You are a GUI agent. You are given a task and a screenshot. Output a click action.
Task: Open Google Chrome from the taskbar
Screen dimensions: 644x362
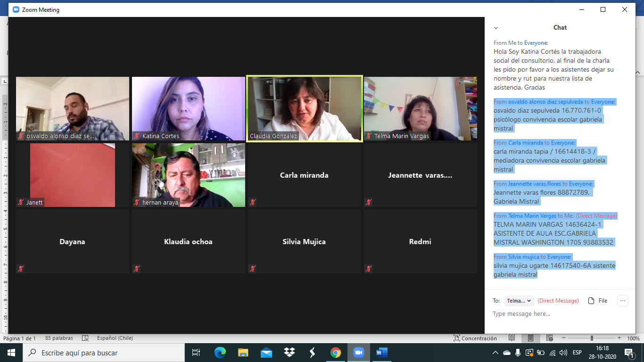click(x=335, y=353)
